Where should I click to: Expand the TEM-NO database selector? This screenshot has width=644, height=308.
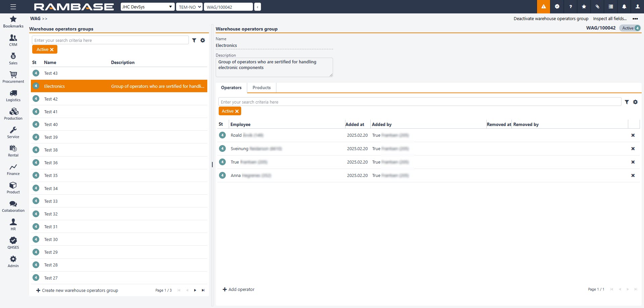[190, 7]
